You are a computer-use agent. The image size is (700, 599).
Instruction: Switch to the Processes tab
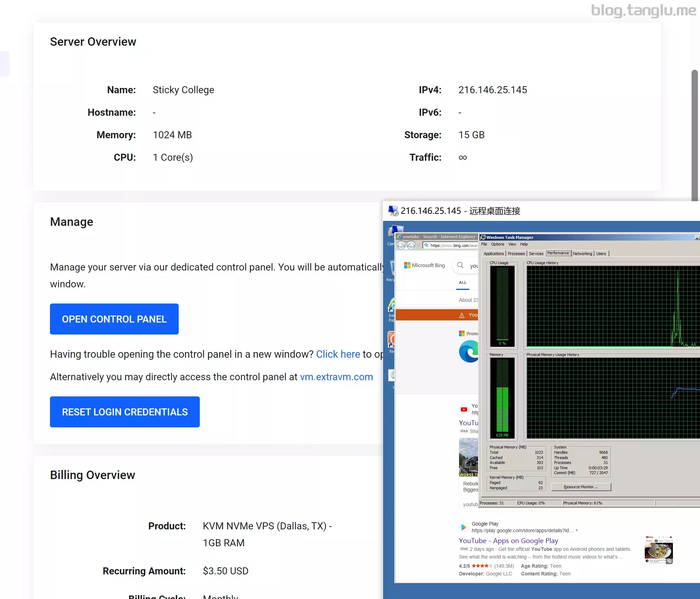[516, 254]
